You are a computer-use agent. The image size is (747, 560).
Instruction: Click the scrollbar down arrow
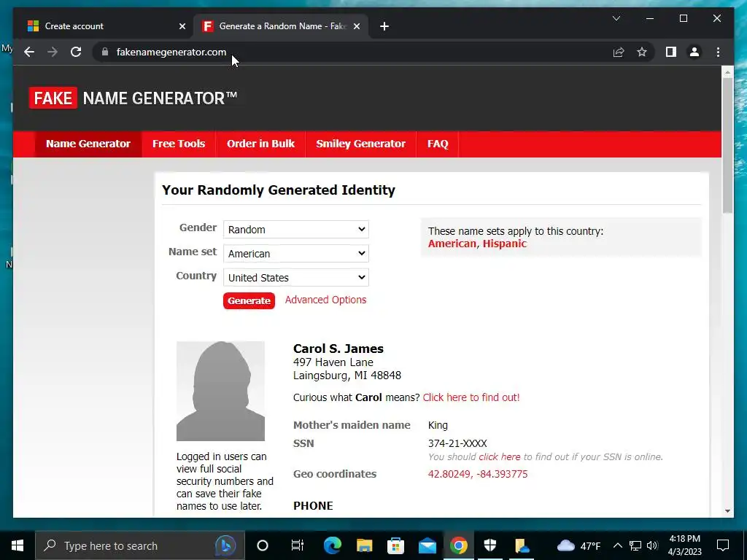point(727,511)
